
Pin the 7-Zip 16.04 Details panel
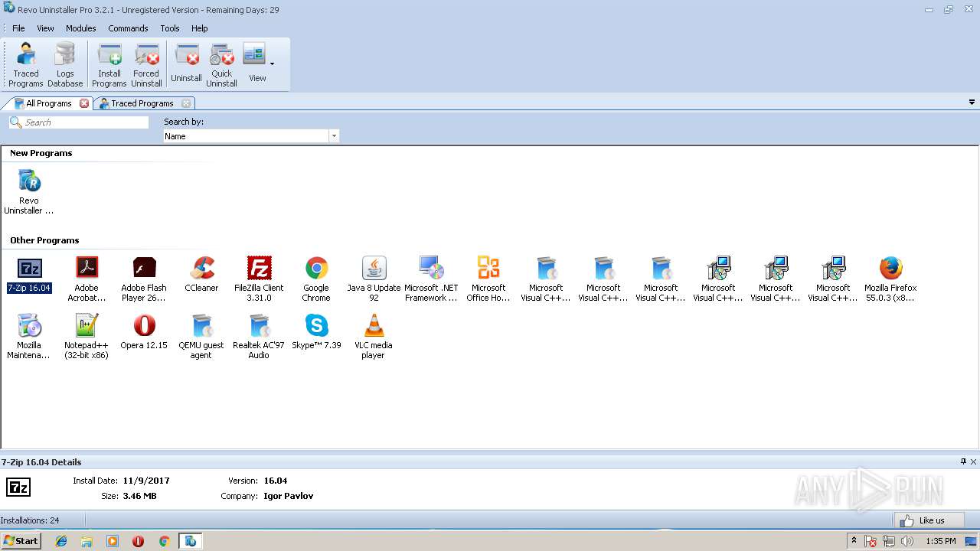pos(963,461)
